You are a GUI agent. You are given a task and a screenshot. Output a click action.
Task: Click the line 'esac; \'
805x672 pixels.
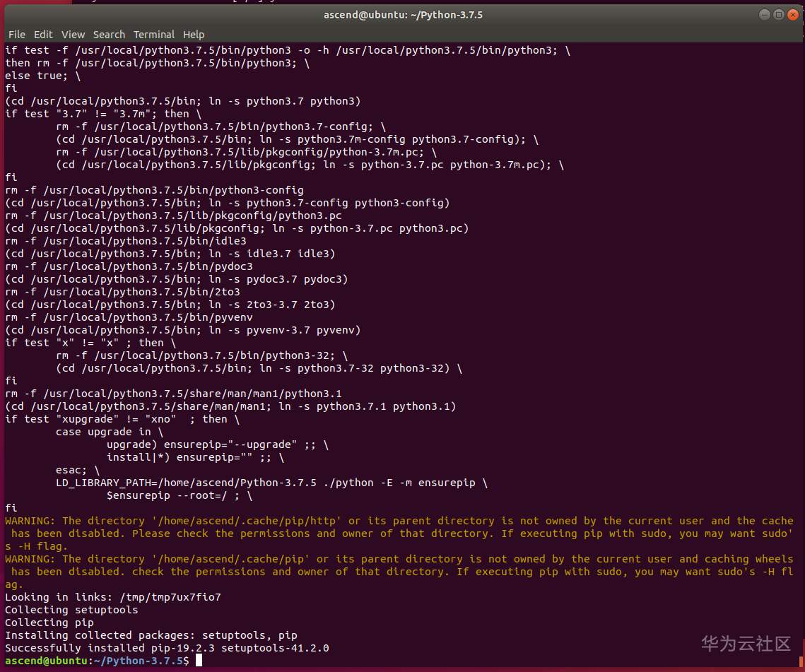(x=78, y=470)
